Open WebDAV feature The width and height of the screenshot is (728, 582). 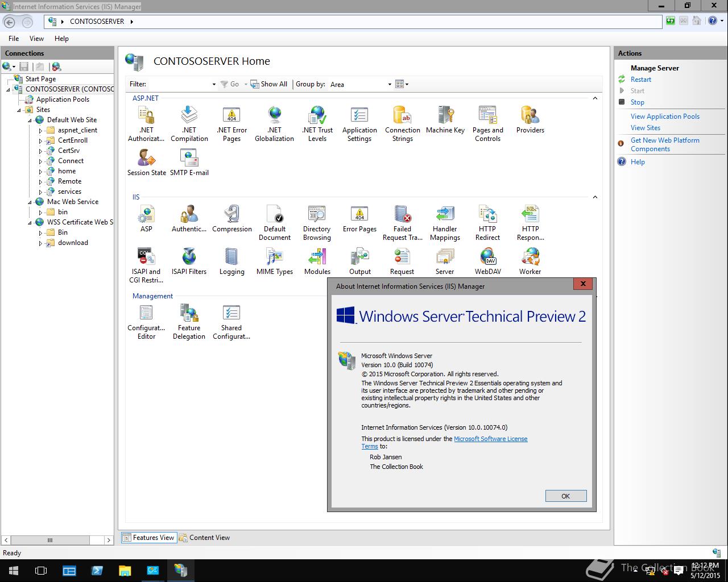488,261
